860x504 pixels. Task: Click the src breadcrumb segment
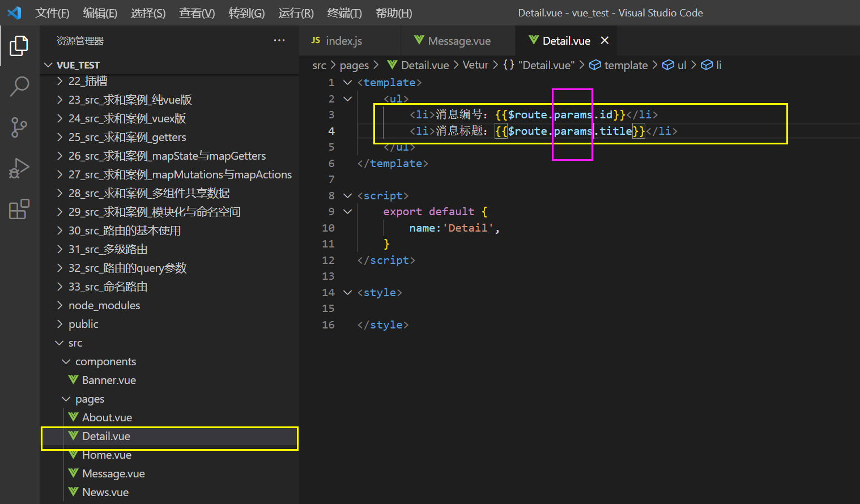tap(319, 65)
